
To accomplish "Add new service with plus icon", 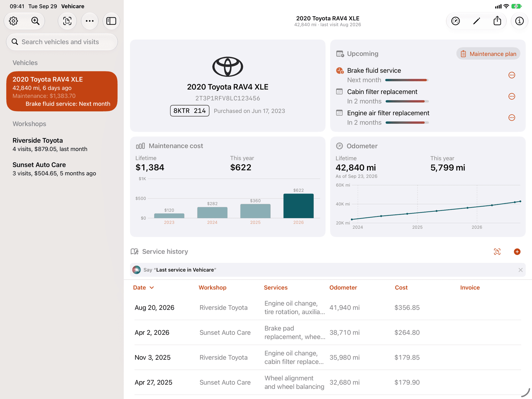I will coord(517,252).
